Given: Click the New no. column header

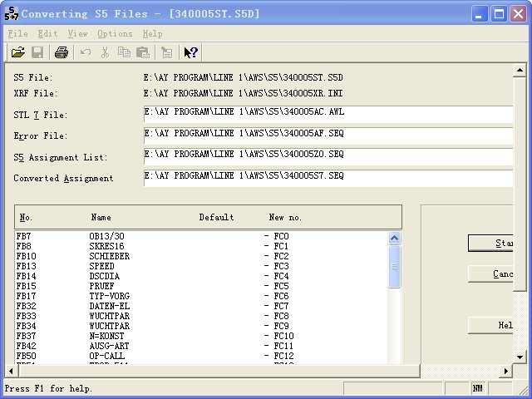Looking at the screenshot, I should pyautogui.click(x=285, y=218).
